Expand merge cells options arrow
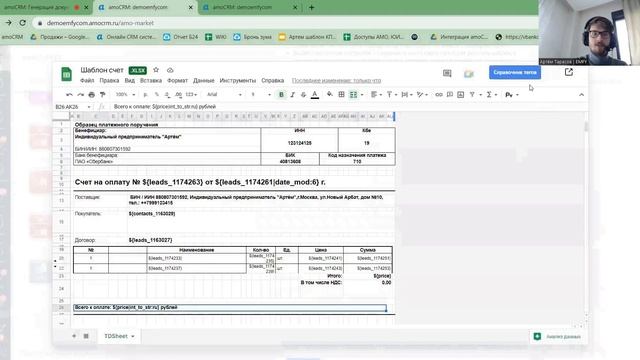The image size is (640, 360). pos(362,95)
